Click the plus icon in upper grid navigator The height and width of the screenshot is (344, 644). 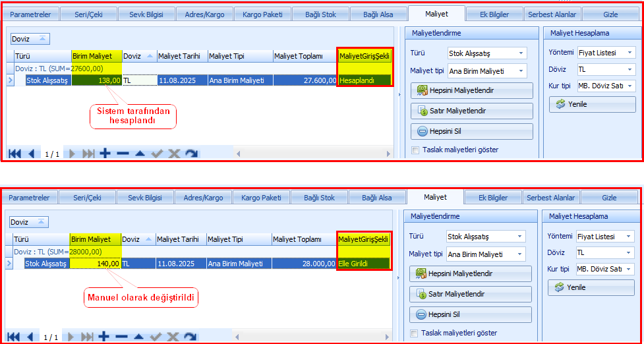pyautogui.click(x=105, y=154)
